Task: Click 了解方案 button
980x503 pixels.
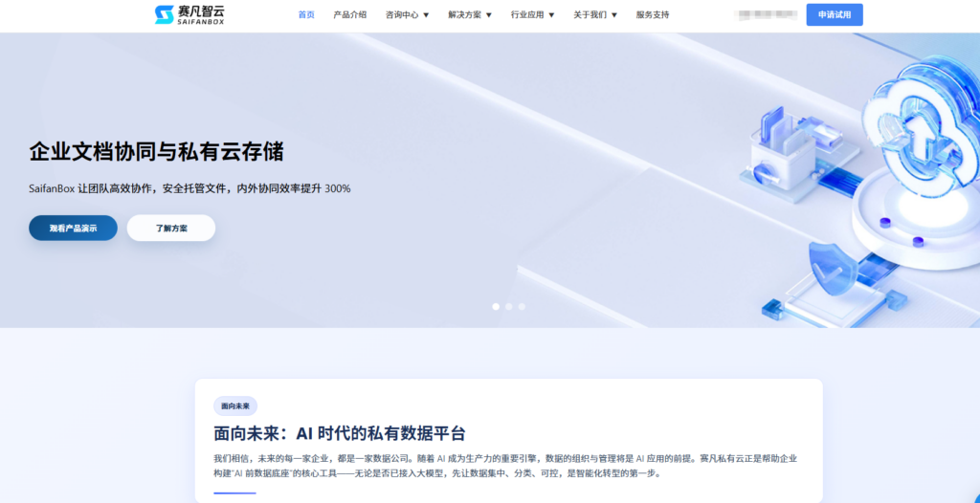Action: click(x=171, y=228)
